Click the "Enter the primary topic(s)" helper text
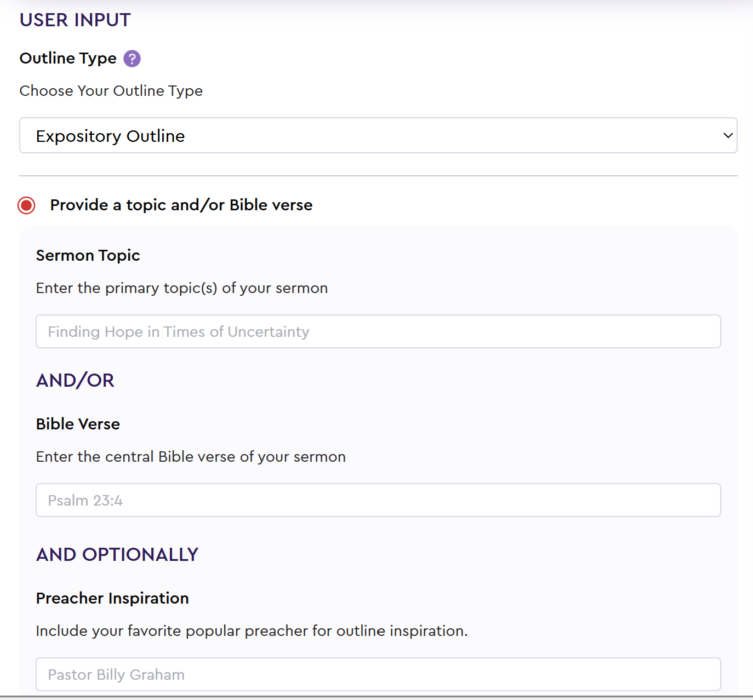The width and height of the screenshot is (753, 700). point(181,288)
